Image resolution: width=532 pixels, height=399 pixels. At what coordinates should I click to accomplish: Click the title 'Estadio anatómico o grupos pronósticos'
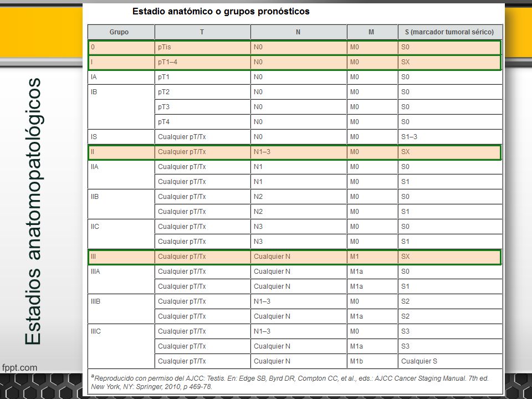(x=221, y=12)
